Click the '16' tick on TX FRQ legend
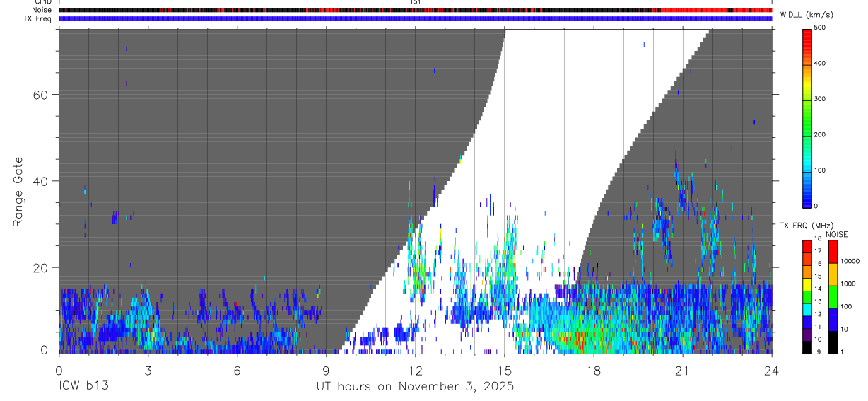This screenshot has width=868, height=401. click(819, 264)
